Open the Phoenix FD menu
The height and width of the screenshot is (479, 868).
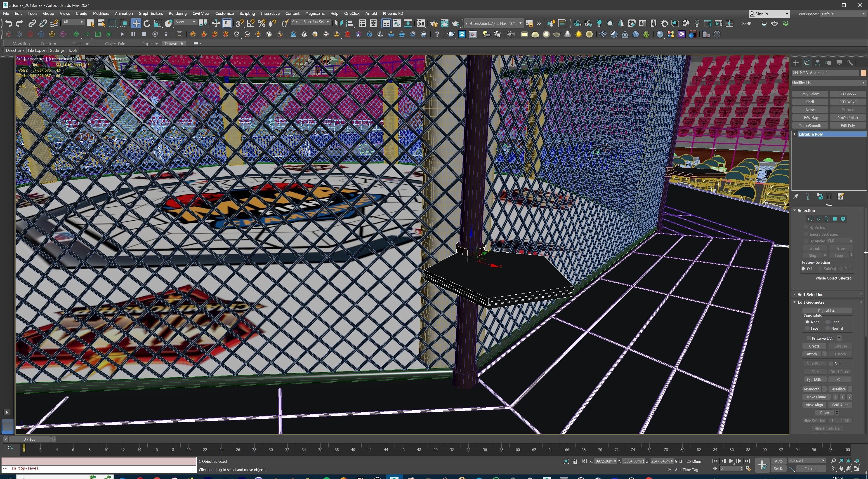(393, 14)
